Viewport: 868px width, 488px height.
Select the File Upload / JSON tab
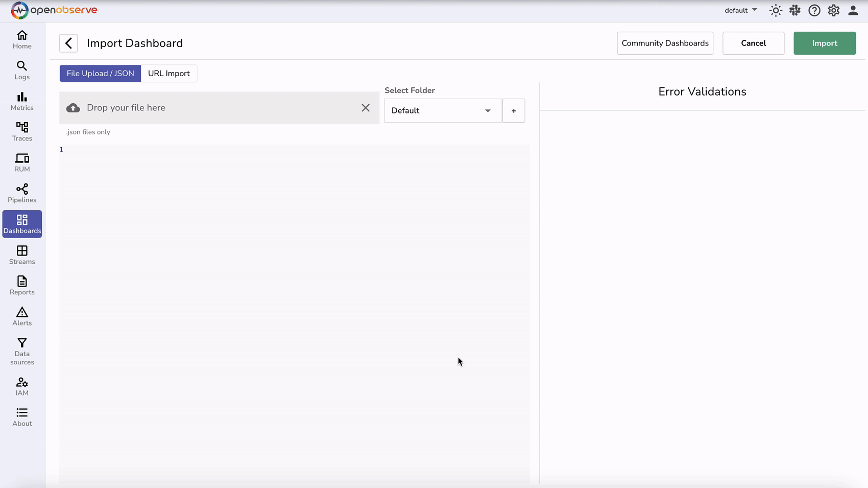(100, 73)
